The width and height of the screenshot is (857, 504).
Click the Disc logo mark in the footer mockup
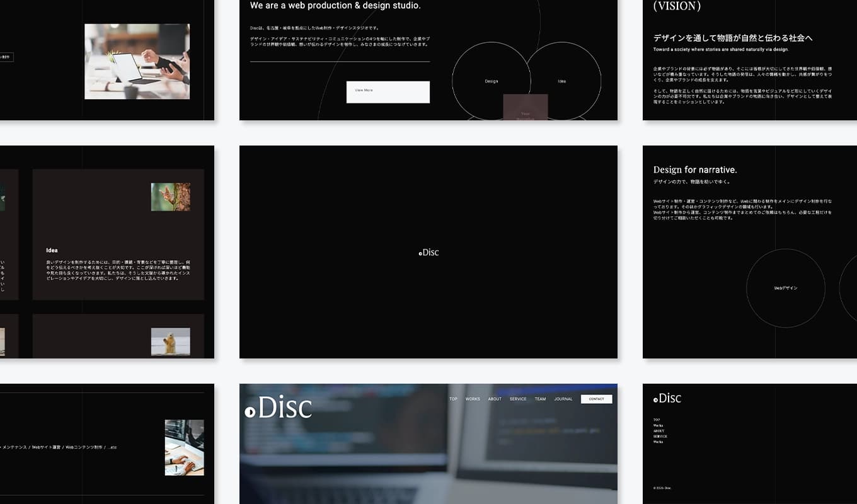pos(667,398)
